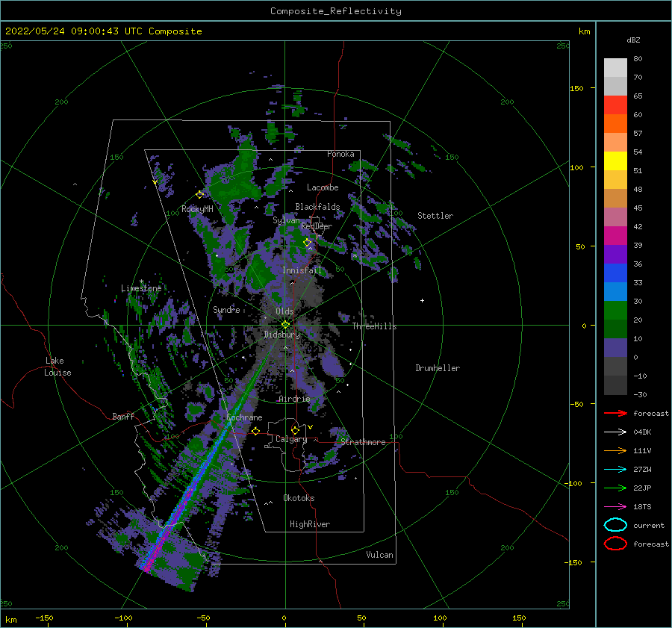Click the Lacombe city label
The height and width of the screenshot is (628, 672).
pyautogui.click(x=323, y=187)
